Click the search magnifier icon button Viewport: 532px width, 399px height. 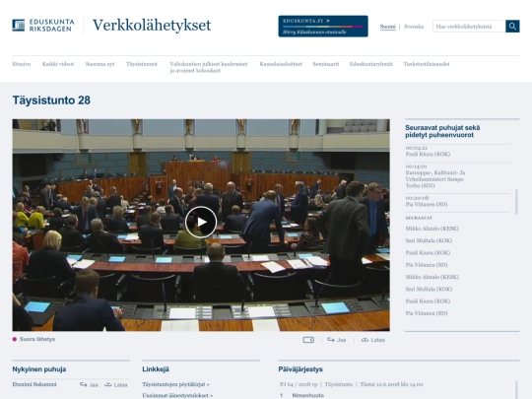tap(512, 27)
